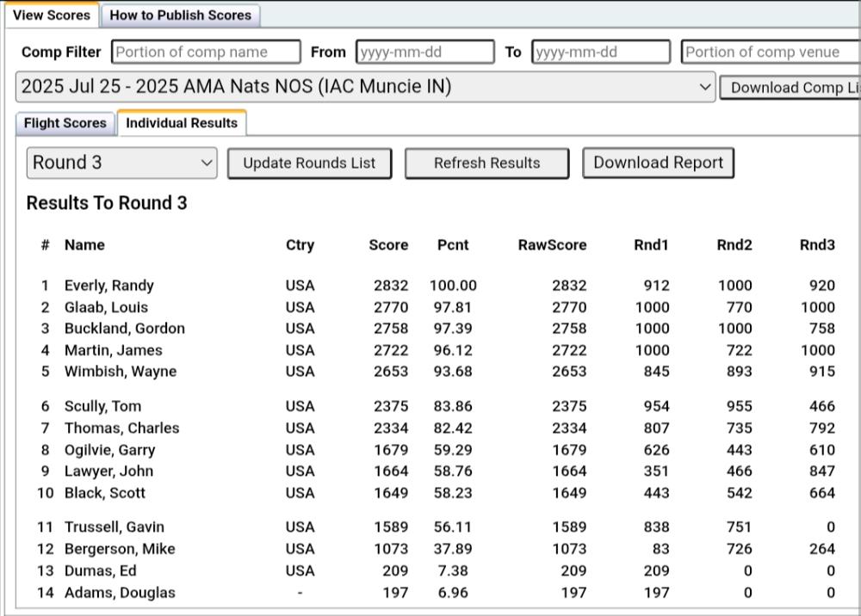Click the From date field
This screenshot has width=861, height=616.
425,52
